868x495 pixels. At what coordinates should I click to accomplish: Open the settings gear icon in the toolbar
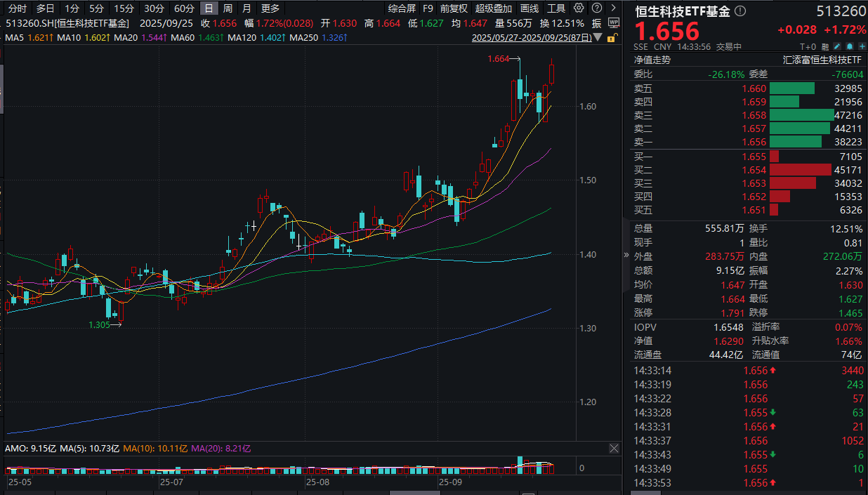[x=579, y=8]
